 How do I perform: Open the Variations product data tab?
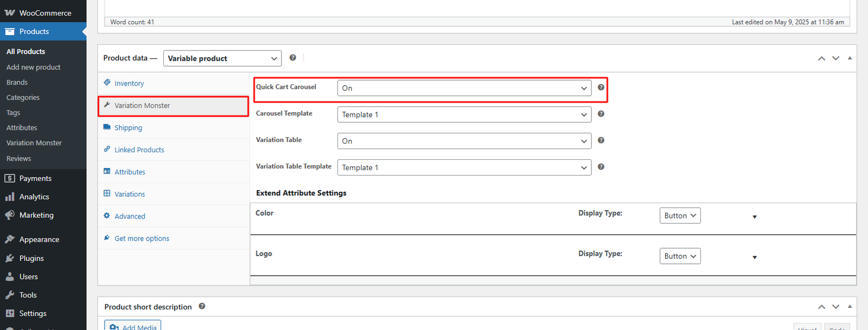pyautogui.click(x=130, y=194)
